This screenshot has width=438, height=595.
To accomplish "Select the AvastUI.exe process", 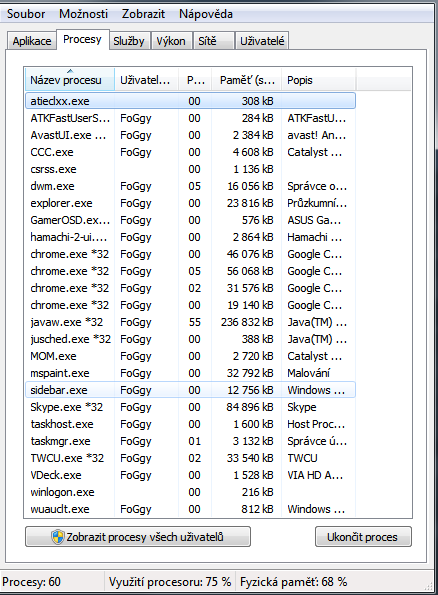I will coord(190,135).
